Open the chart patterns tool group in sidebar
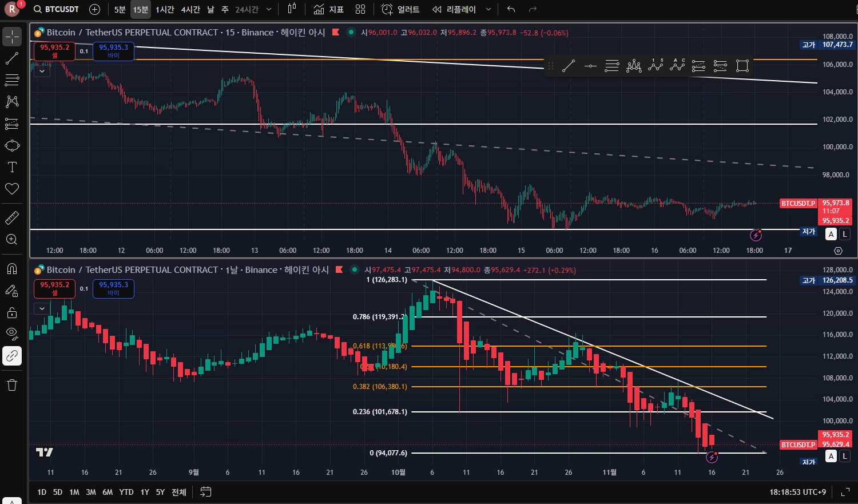 12,102
